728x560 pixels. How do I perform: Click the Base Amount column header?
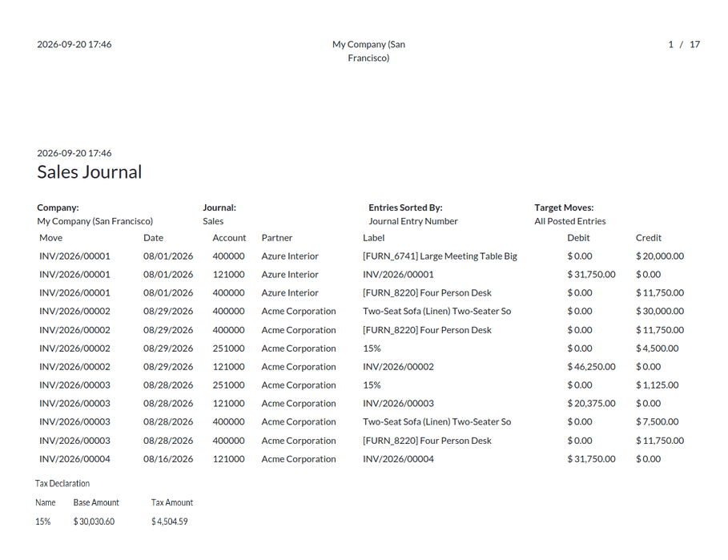pos(96,502)
